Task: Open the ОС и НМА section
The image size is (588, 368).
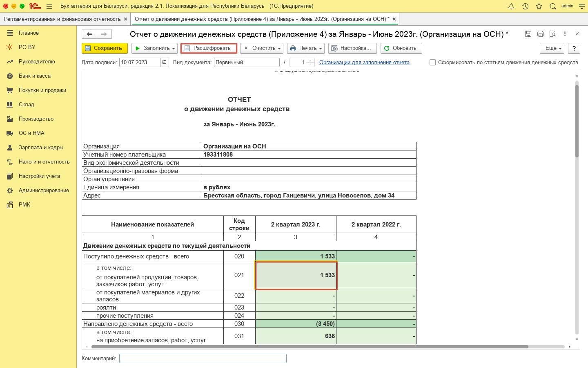Action: [38, 133]
